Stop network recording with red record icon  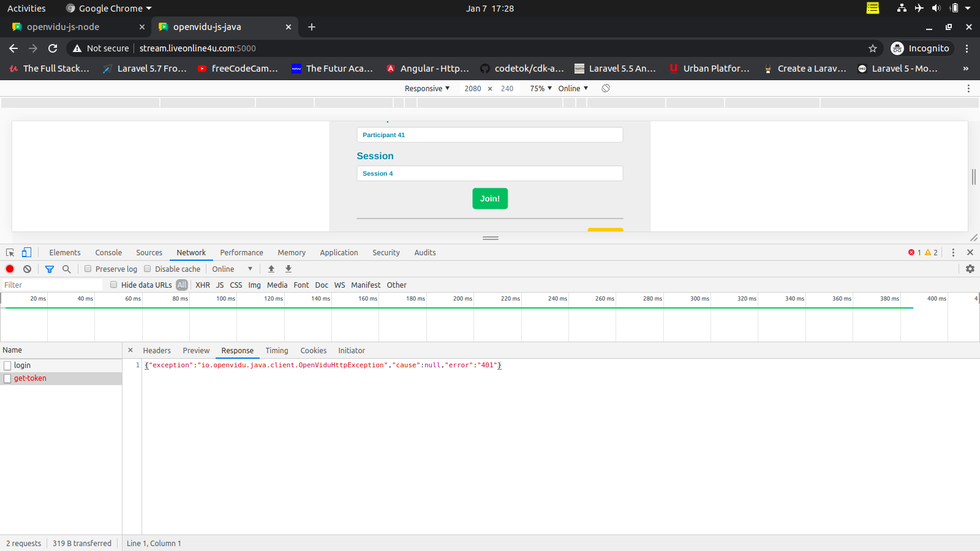10,269
